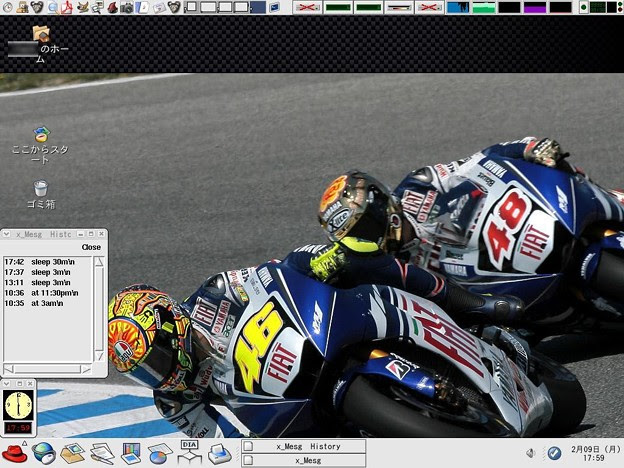Open the red wizard hat launcher
Image resolution: width=624 pixels, height=468 pixels.
(x=112, y=7)
